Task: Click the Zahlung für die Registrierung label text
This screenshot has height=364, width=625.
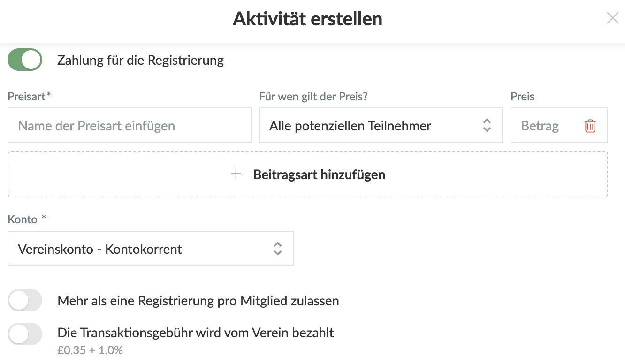Action: (140, 60)
